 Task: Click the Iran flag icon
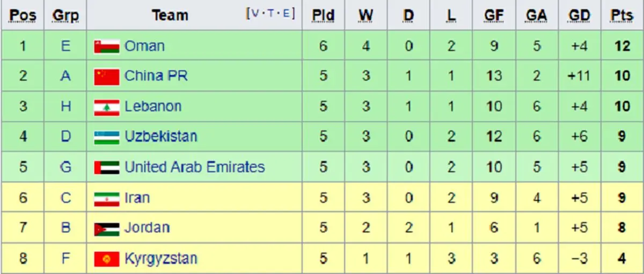point(106,198)
